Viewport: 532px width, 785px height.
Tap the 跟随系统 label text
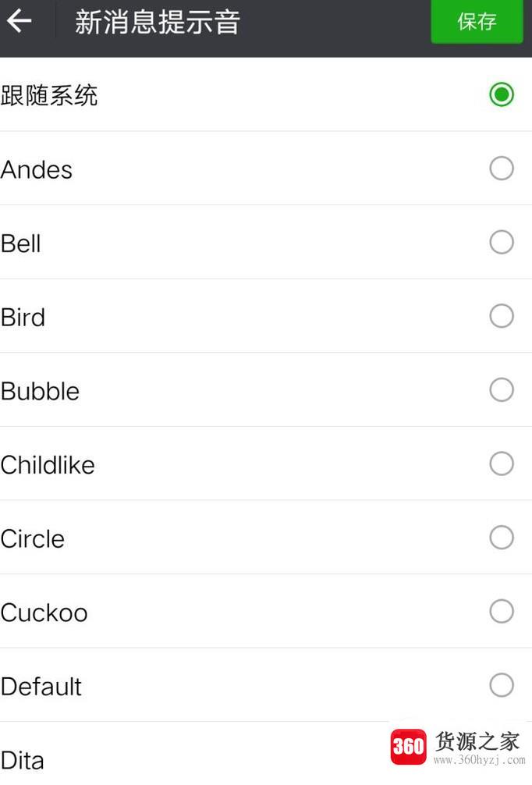point(49,95)
